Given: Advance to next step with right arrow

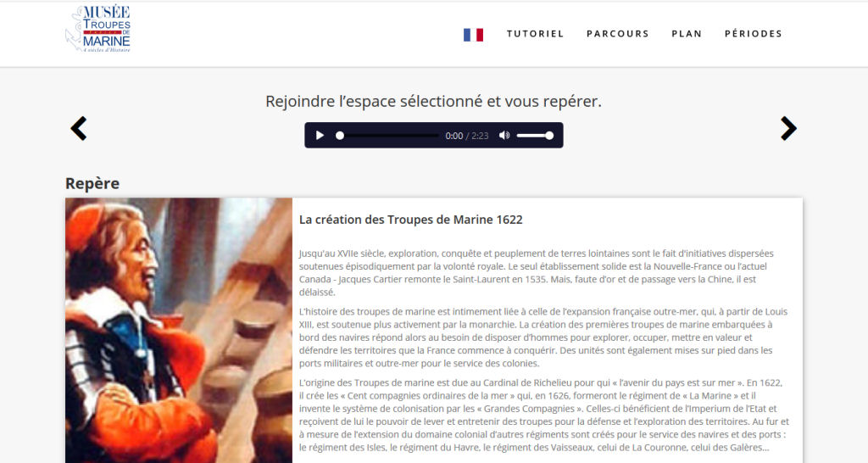Looking at the screenshot, I should [x=788, y=129].
